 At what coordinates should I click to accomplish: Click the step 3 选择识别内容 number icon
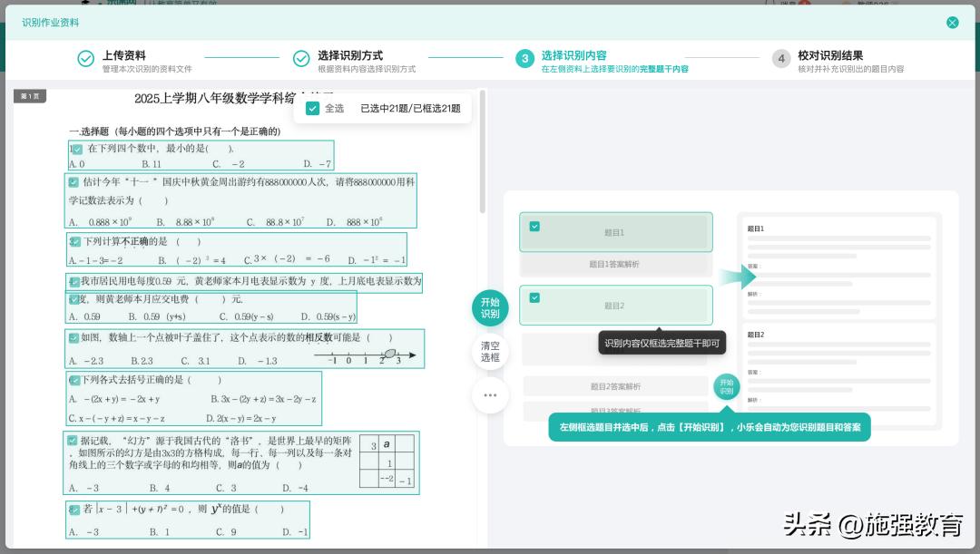tap(525, 58)
